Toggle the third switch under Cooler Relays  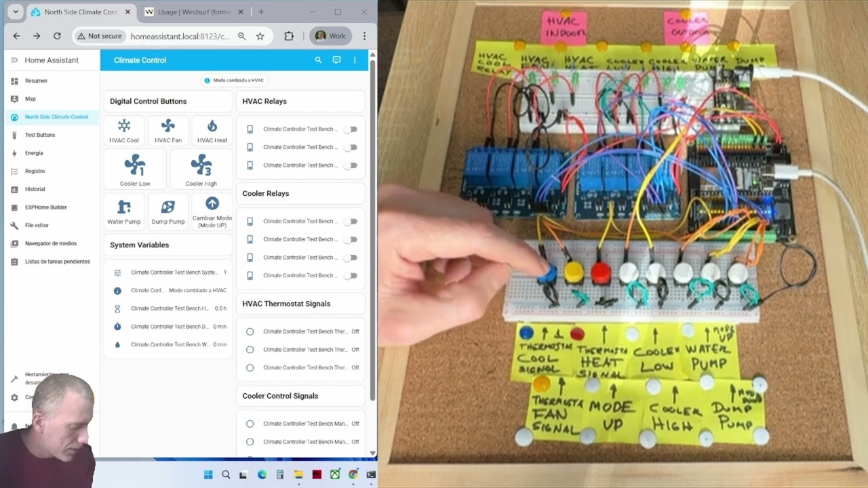(351, 258)
